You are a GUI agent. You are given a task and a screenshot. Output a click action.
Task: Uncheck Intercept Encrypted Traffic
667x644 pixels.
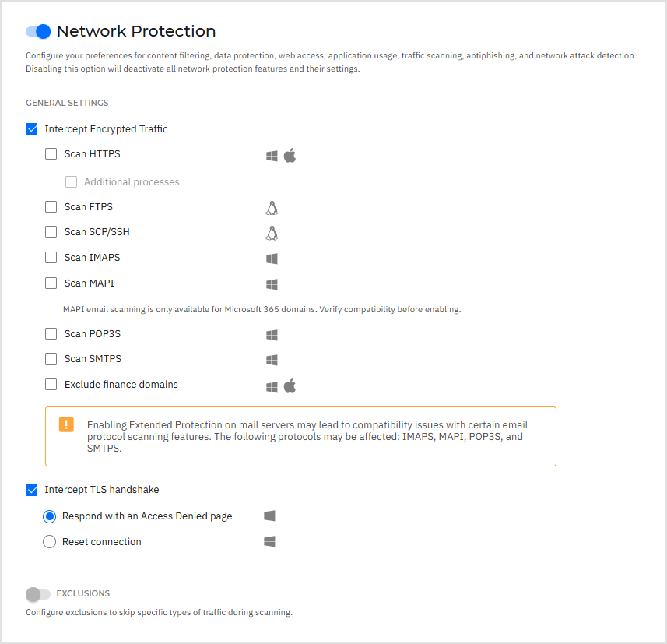coord(31,128)
